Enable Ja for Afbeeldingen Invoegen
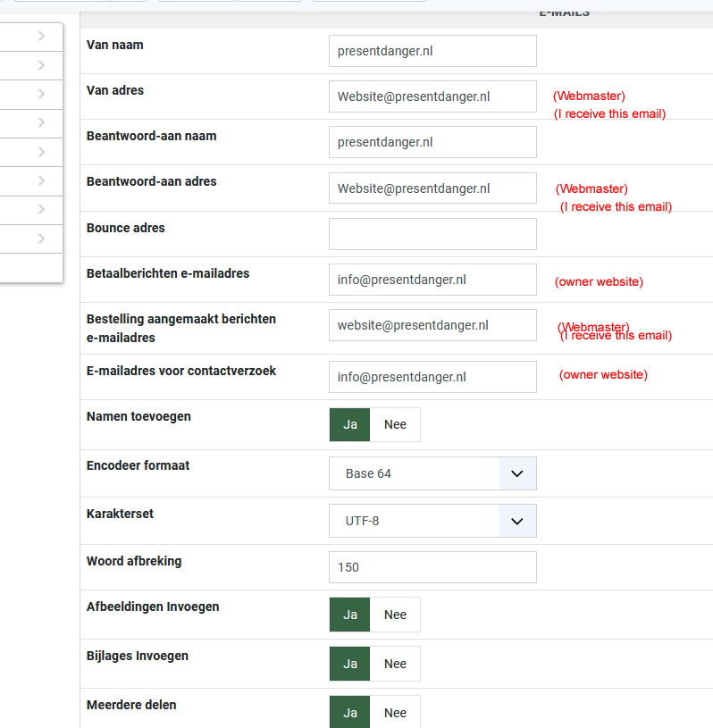The image size is (713, 728). (x=350, y=615)
